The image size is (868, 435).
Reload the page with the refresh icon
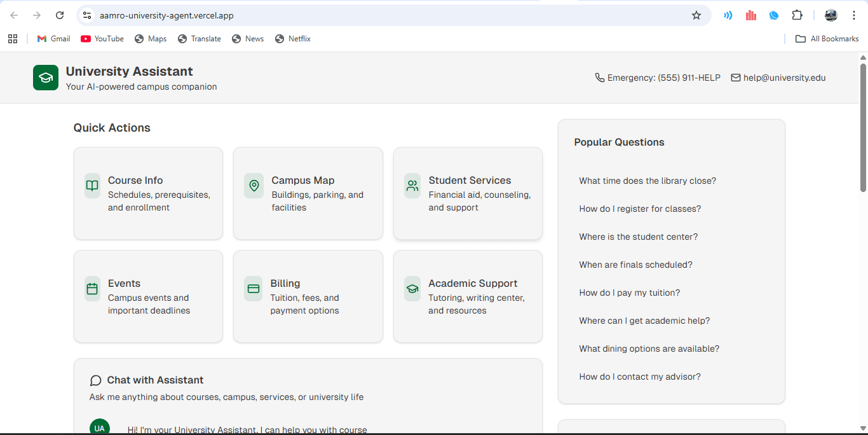tap(60, 15)
